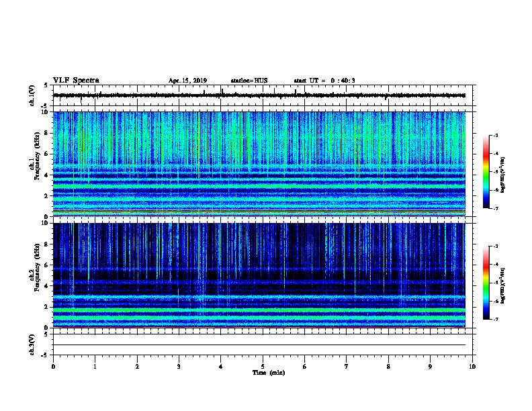Click the ch.2 frequency tick "4"
Screen dimensions: 532x411
(47, 286)
